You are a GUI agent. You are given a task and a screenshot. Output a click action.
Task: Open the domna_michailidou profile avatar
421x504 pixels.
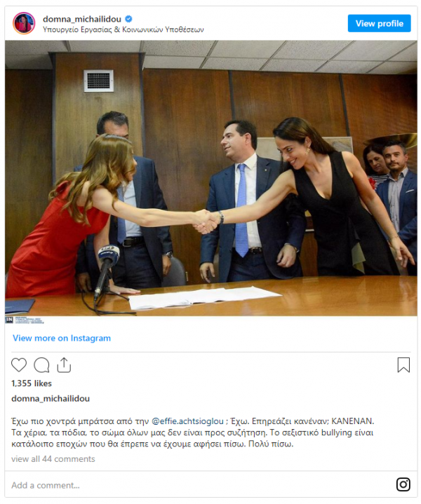24,23
